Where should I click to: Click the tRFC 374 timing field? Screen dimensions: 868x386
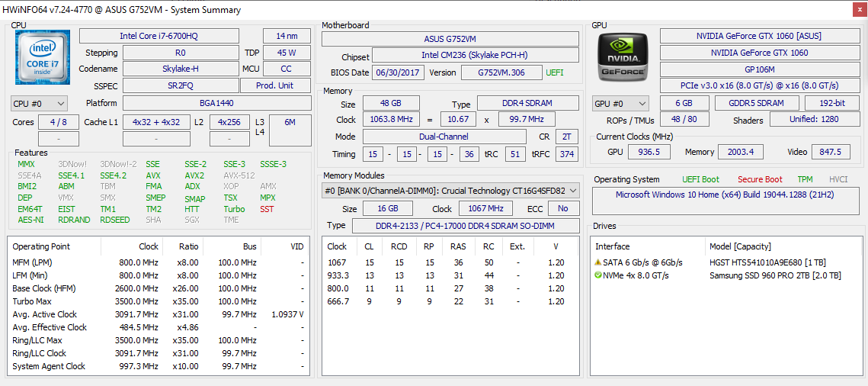(x=565, y=154)
